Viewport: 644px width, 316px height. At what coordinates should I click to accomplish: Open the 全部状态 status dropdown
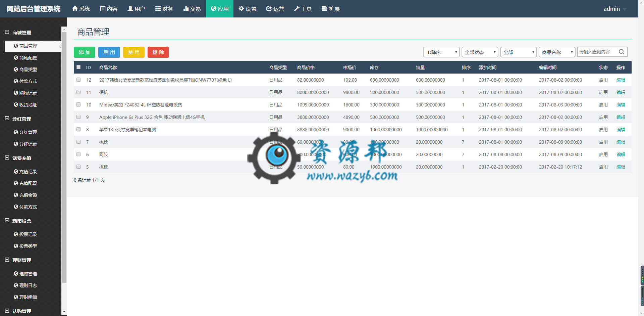[480, 52]
